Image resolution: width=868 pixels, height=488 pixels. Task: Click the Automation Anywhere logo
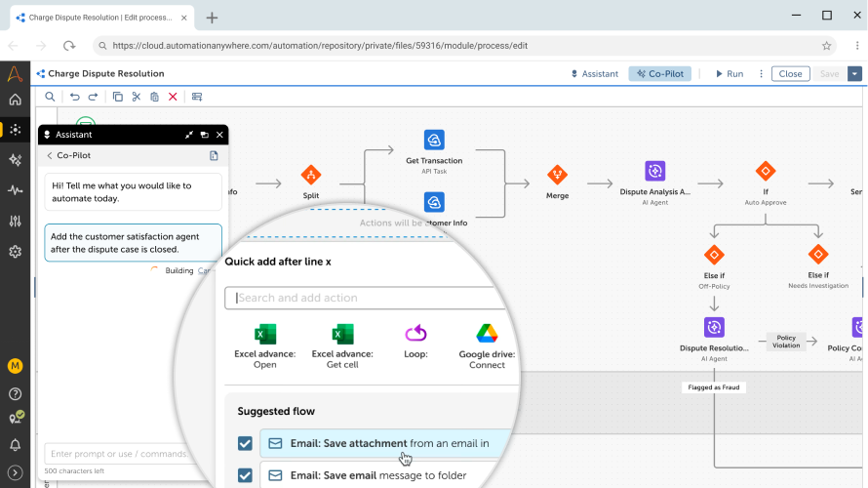click(15, 73)
